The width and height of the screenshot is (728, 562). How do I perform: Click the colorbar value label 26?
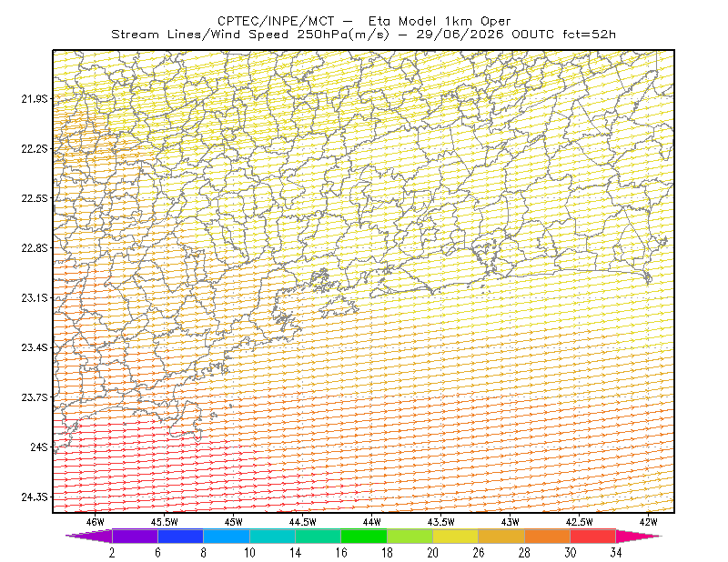coord(479,553)
